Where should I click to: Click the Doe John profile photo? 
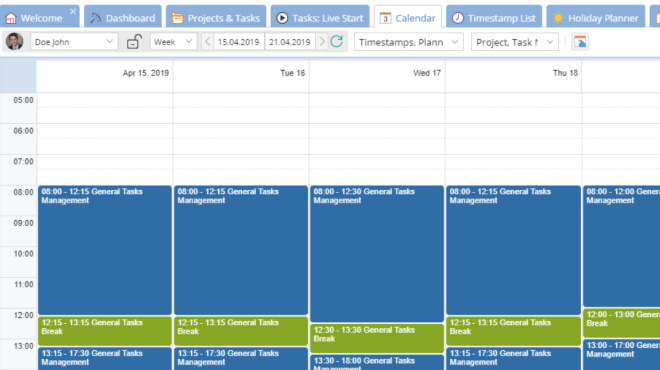click(x=14, y=42)
